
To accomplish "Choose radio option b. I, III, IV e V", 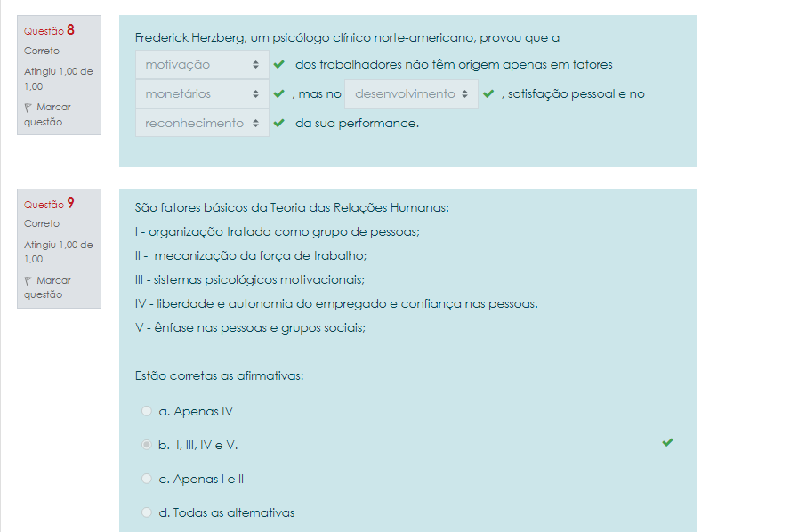I will 147,445.
